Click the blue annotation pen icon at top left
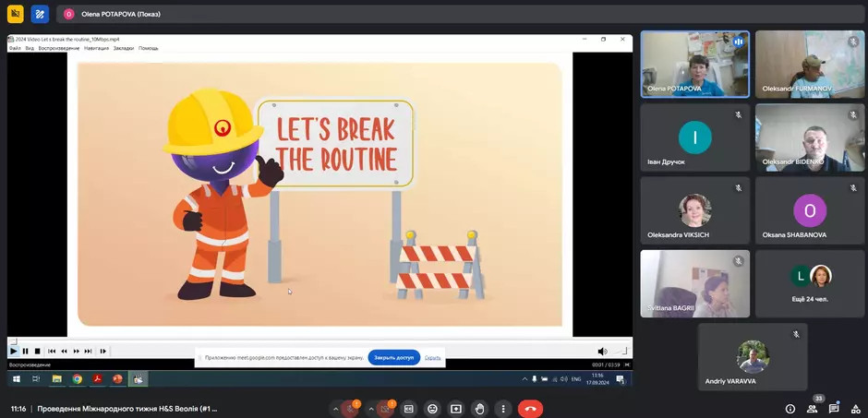The image size is (868, 418). pyautogui.click(x=40, y=14)
